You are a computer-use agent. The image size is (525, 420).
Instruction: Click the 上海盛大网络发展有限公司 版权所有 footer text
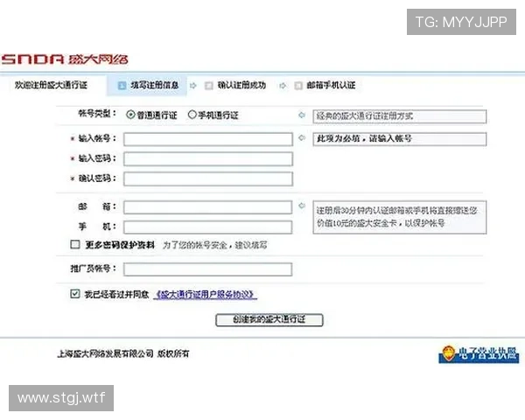(123, 353)
